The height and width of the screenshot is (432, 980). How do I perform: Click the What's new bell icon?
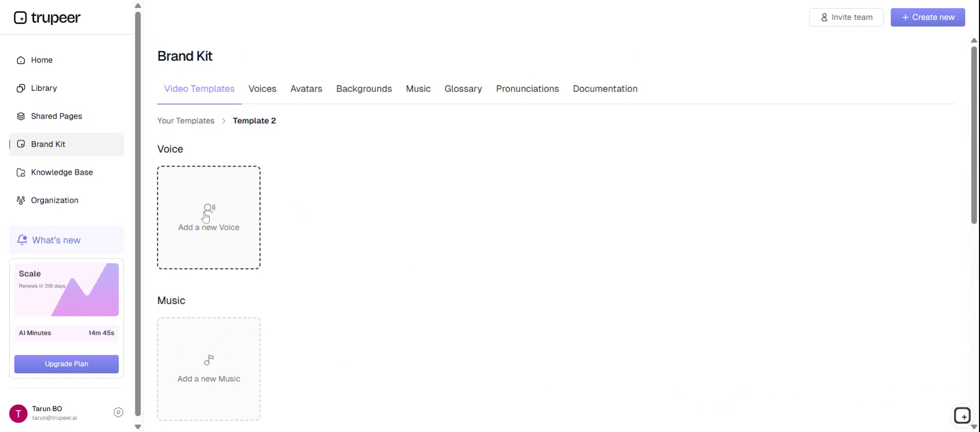point(22,240)
